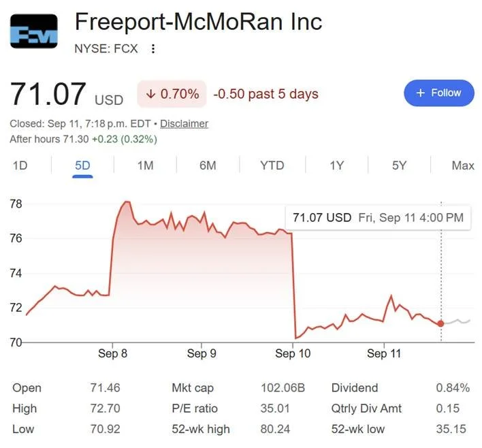Click the red chart endpoint marker dot
Screen dimensions: 482x448
440,323
